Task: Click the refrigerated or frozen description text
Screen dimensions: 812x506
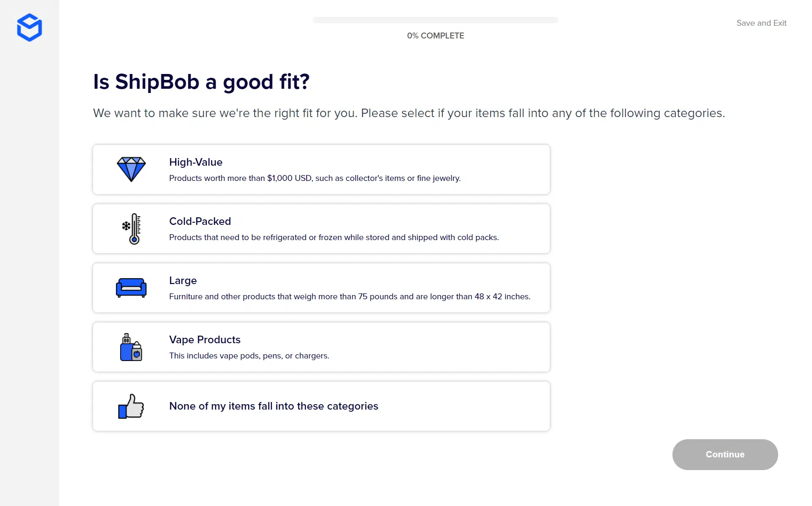Action: point(334,237)
